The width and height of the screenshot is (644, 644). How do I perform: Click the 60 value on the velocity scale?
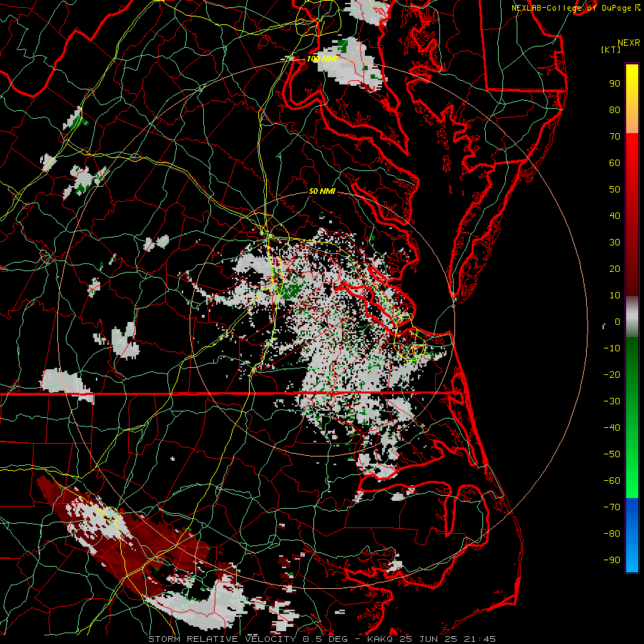tap(615, 162)
